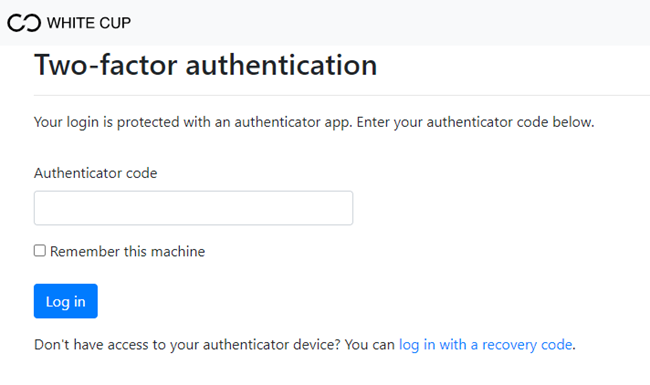Click the divider line below the heading

coord(342,95)
